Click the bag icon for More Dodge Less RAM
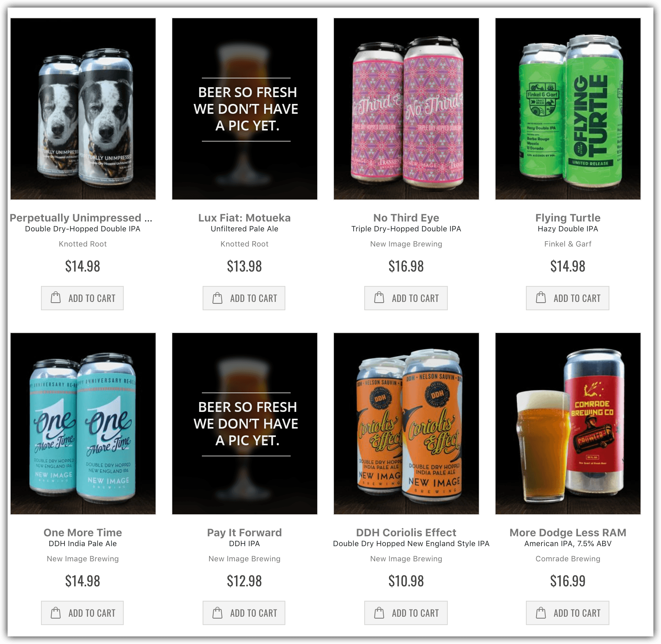 (x=541, y=613)
